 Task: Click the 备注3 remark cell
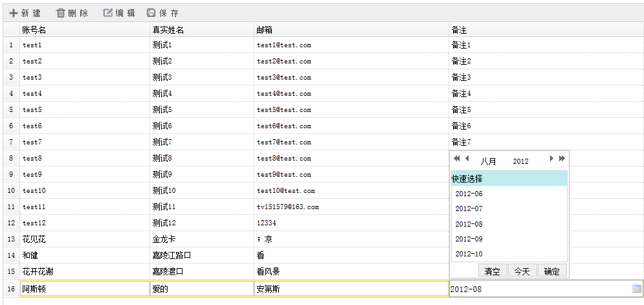click(x=546, y=77)
